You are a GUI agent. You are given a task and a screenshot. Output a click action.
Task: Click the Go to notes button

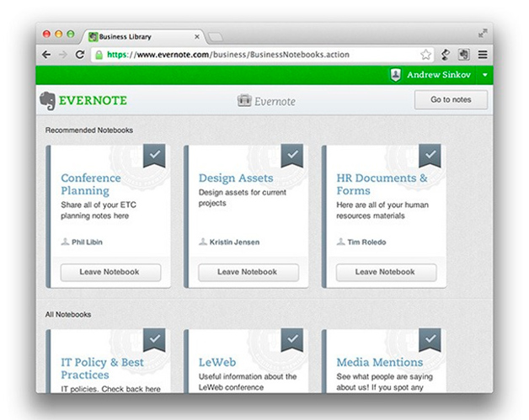(451, 100)
